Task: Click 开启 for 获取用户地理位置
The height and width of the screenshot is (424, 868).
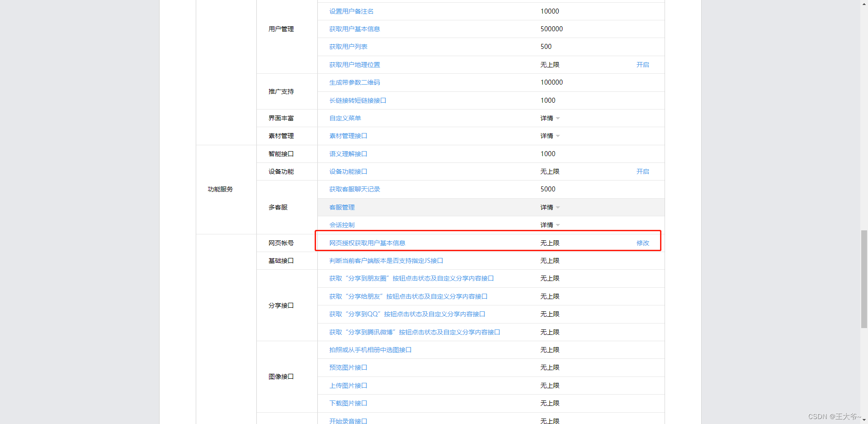Action: tap(642, 65)
